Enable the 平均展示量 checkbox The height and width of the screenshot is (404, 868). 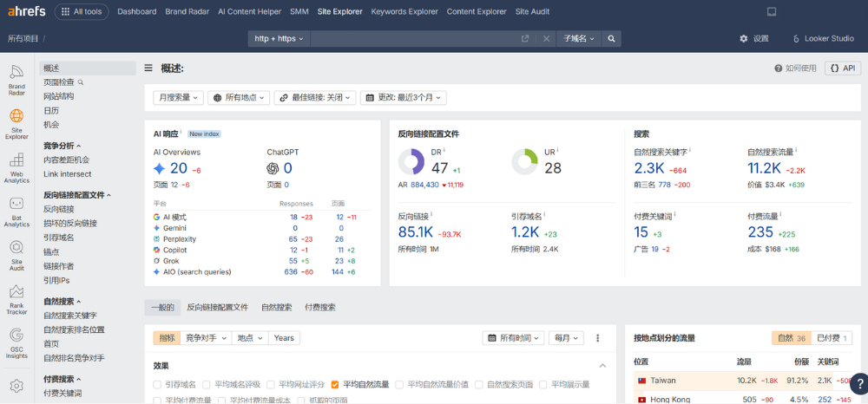point(542,384)
